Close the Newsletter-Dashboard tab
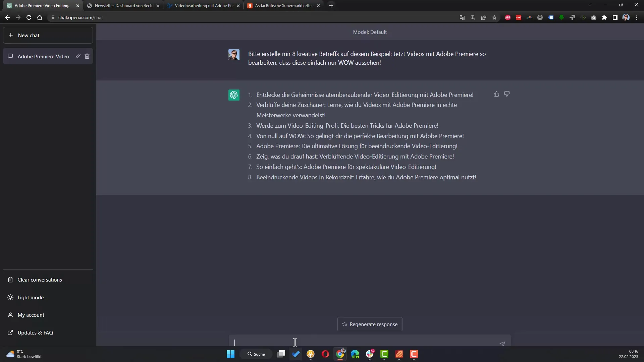Image resolution: width=644 pixels, height=362 pixels. click(158, 6)
